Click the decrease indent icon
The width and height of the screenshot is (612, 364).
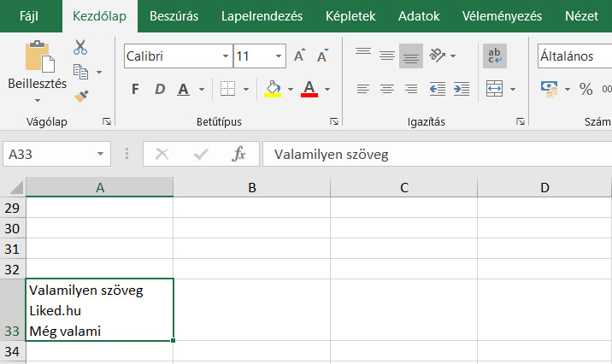tap(438, 88)
